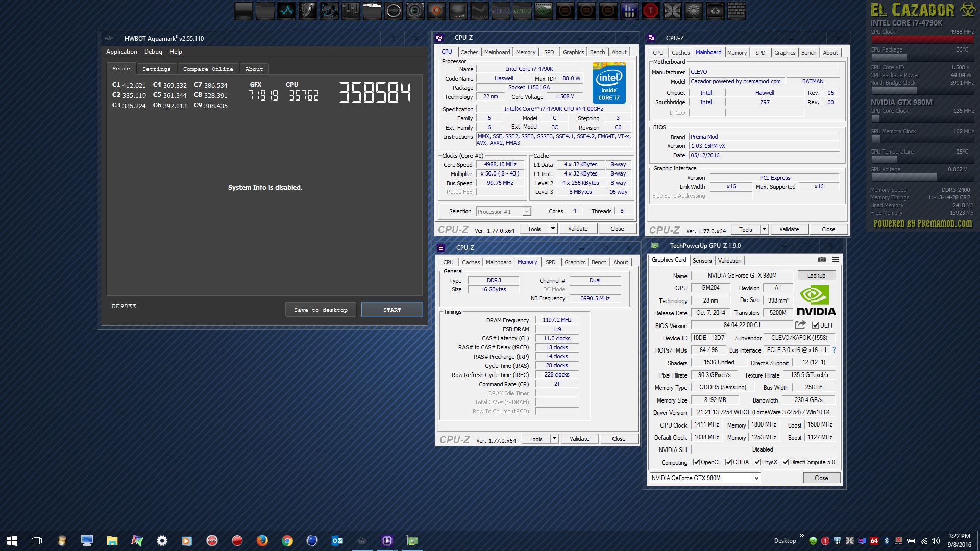Open Nero from the taskbar

[212, 540]
